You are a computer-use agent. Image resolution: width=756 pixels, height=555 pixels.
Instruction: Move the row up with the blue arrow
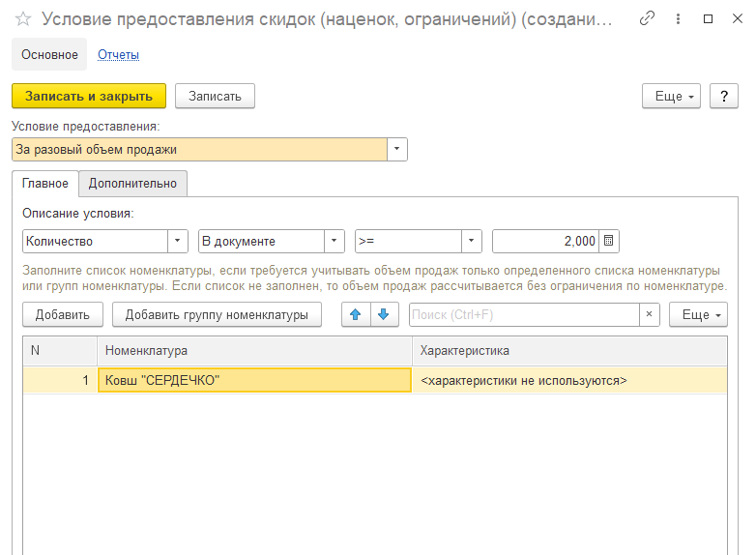pos(356,314)
